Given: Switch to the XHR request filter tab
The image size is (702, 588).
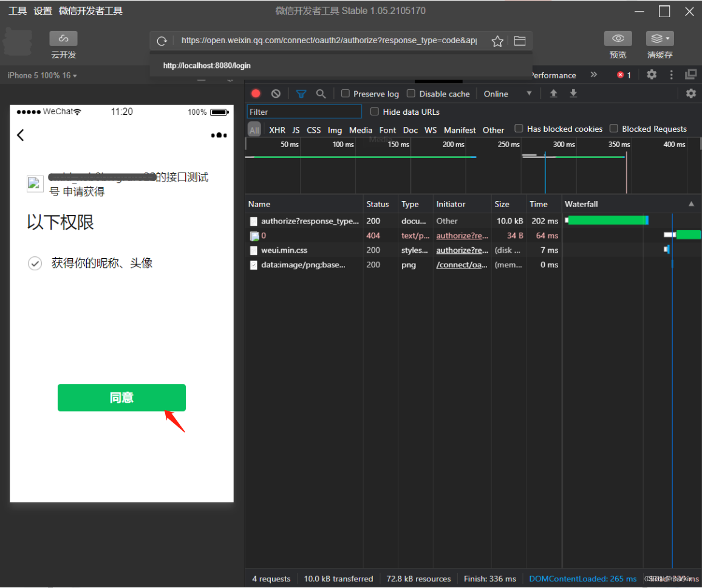Looking at the screenshot, I should point(277,130).
